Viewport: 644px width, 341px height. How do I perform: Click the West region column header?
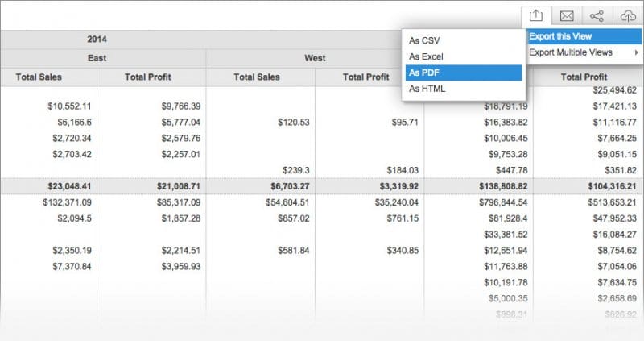pos(315,58)
